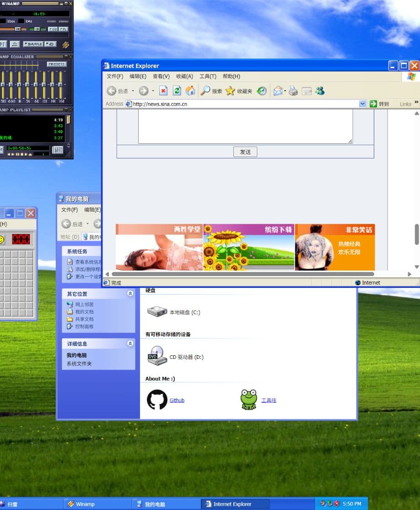Open 控制面板 in My Computer sidebar

(x=81, y=326)
